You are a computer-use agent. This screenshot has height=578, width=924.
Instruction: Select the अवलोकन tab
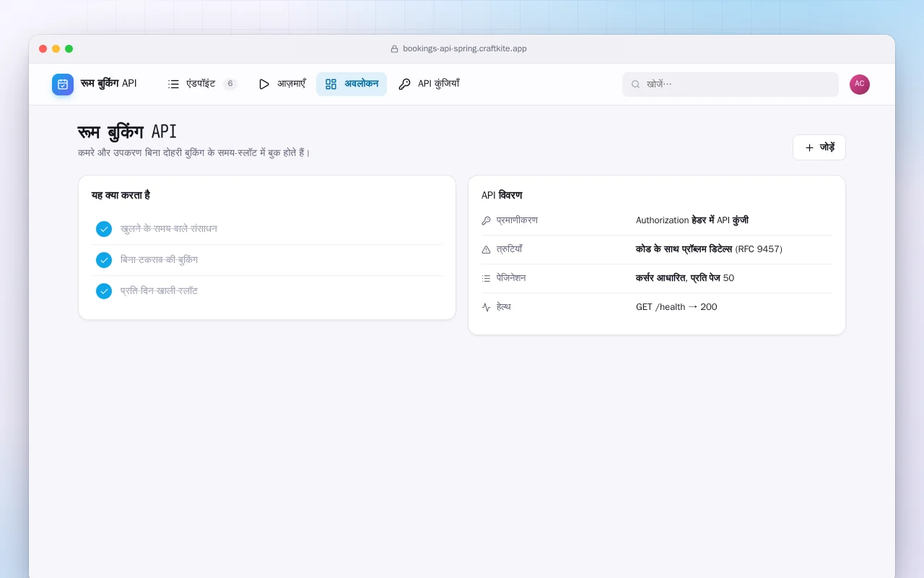tap(352, 84)
